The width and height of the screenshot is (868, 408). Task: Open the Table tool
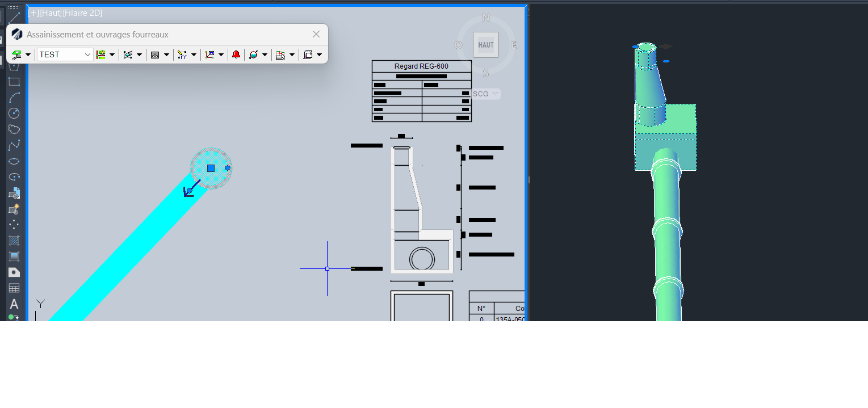(x=14, y=288)
